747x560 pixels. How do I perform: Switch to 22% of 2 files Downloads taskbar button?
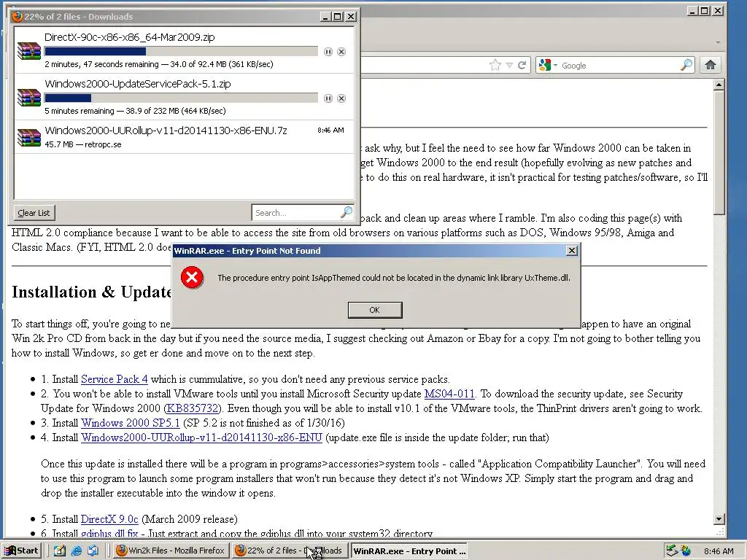[290, 551]
